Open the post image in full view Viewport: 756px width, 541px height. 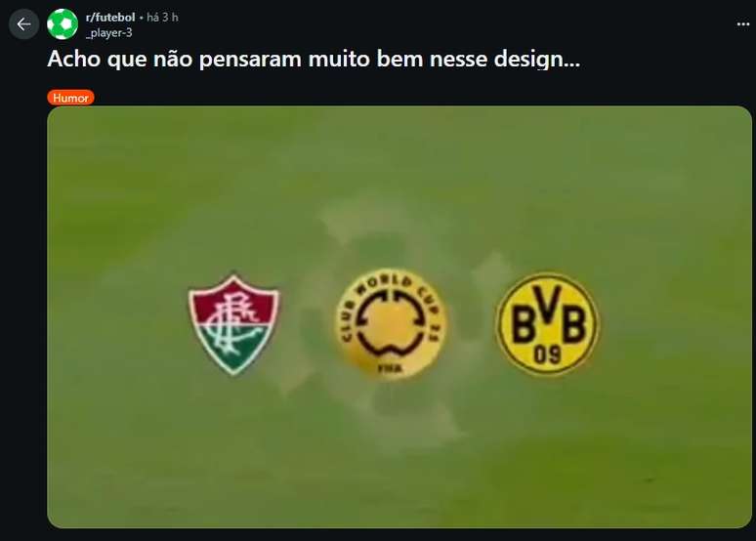(x=399, y=316)
